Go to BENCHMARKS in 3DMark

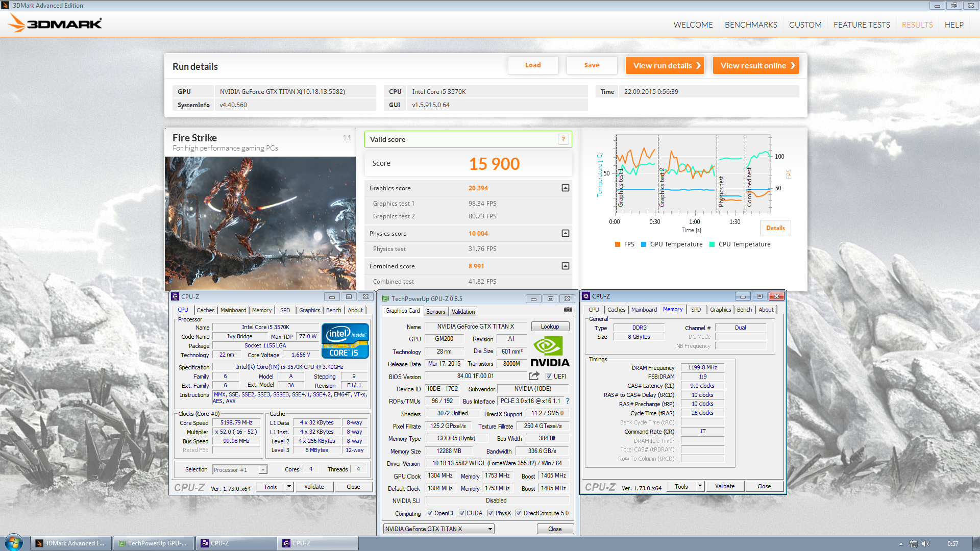[751, 24]
